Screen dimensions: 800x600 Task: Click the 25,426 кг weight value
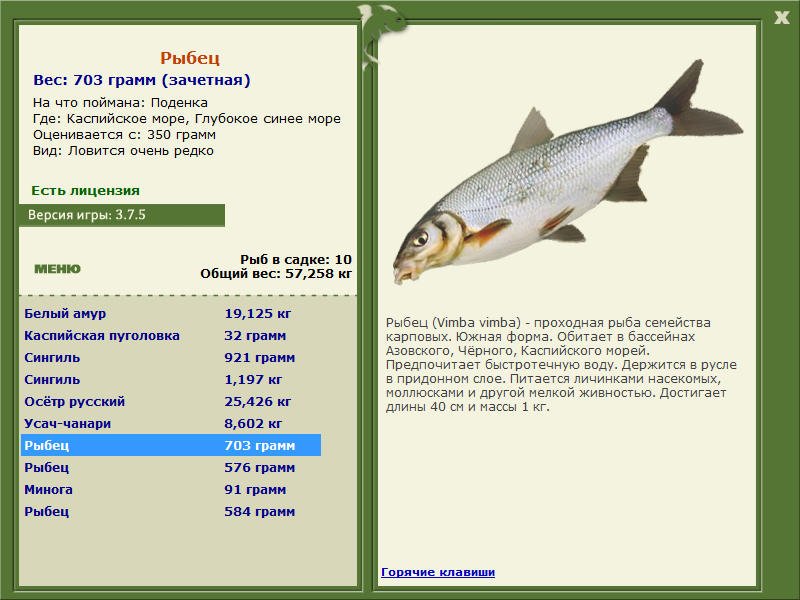click(x=258, y=402)
